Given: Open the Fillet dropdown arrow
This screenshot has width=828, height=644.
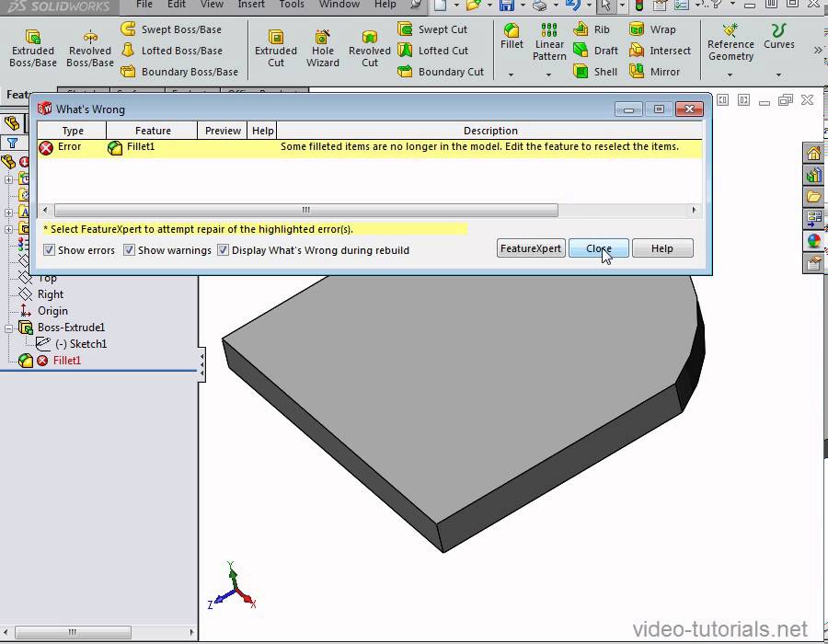Looking at the screenshot, I should point(511,75).
